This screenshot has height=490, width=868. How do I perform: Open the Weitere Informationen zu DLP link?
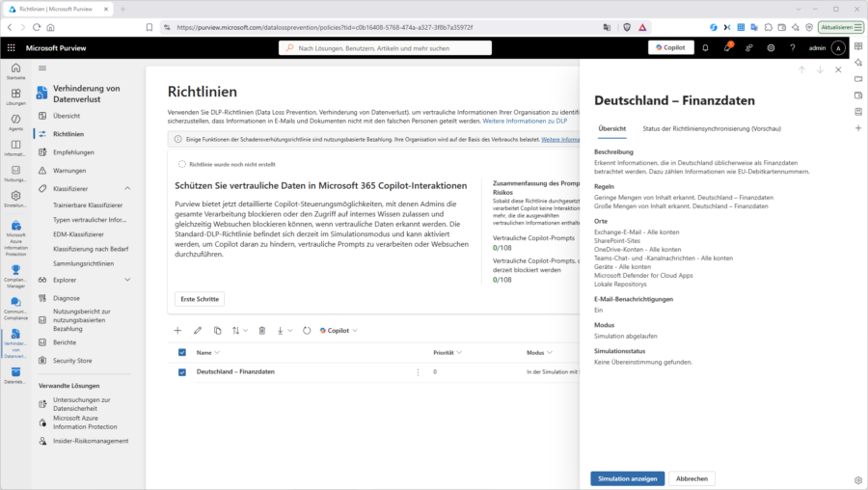point(525,121)
